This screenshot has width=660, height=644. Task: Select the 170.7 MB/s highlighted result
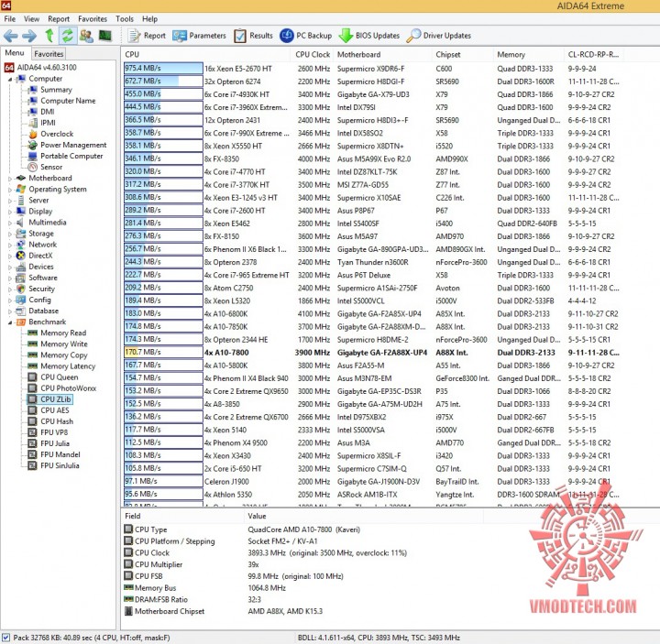point(163,352)
